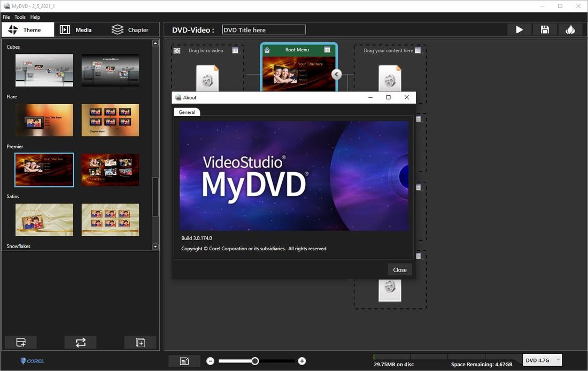Select the Flare main menu theme thumbnail
This screenshot has height=371, width=588.
44,120
